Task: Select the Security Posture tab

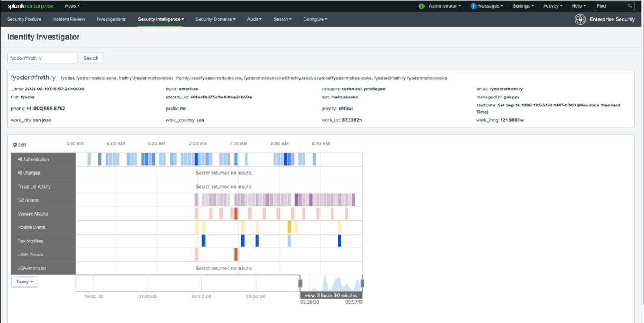Action: pos(23,19)
